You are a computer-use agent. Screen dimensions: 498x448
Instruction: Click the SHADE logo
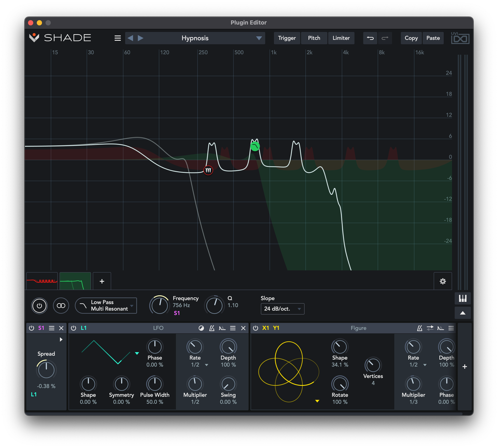60,38
